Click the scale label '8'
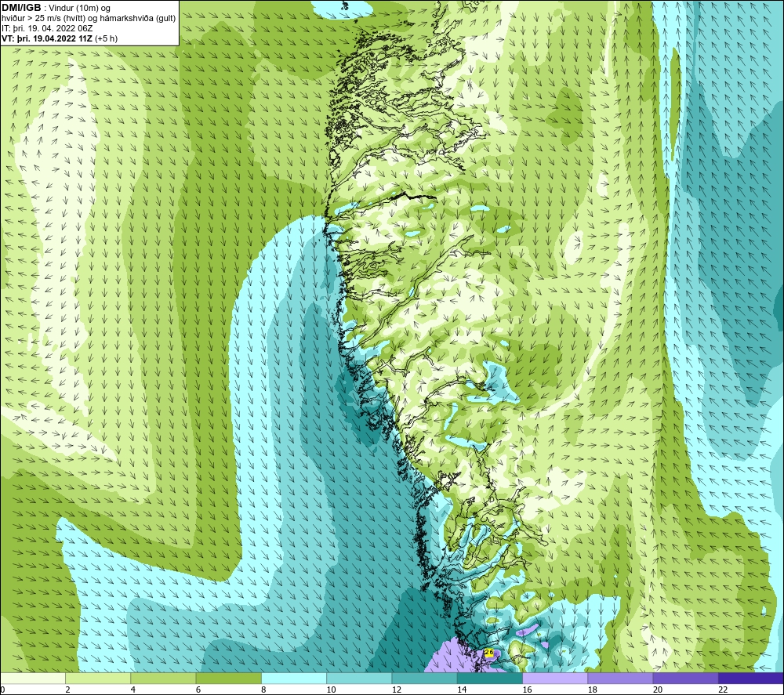The width and height of the screenshot is (784, 695). [263, 690]
